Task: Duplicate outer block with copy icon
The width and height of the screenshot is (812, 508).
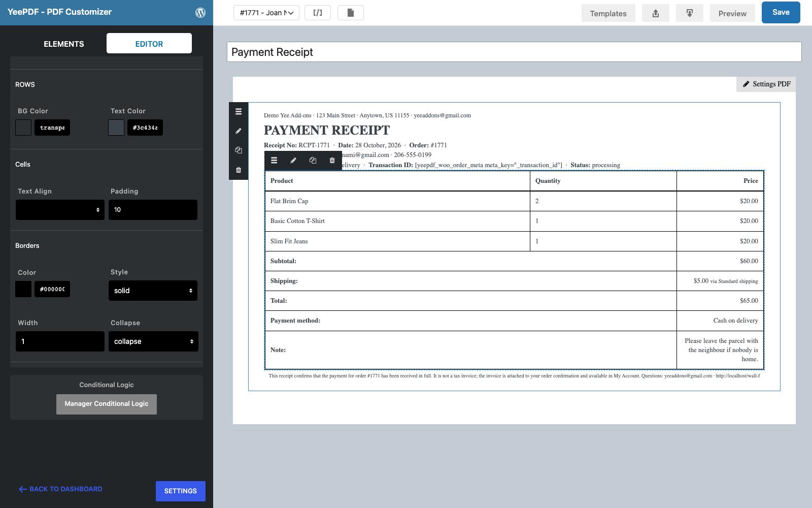Action: click(x=239, y=150)
